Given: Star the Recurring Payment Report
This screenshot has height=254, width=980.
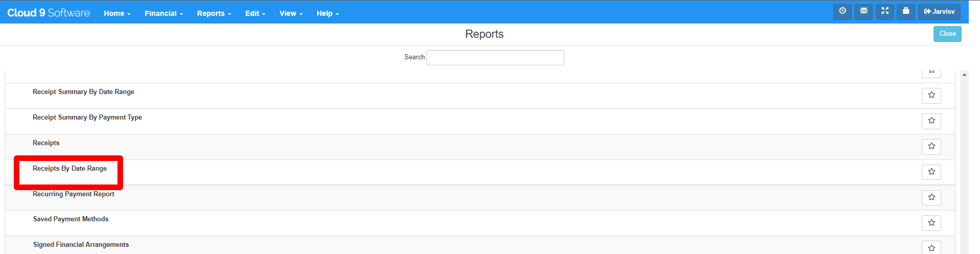Looking at the screenshot, I should coord(931,198).
